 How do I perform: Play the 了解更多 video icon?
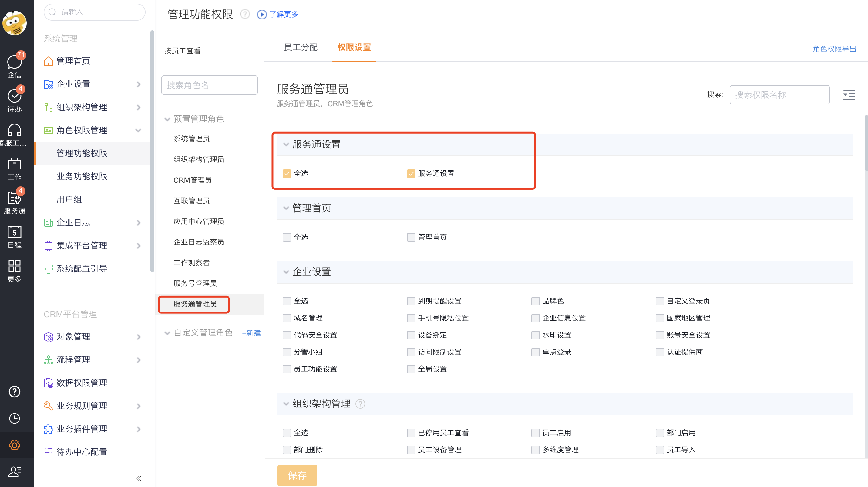tap(261, 15)
